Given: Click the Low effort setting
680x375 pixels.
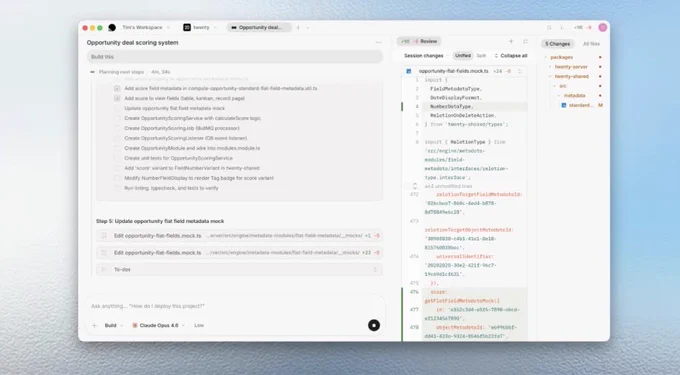Looking at the screenshot, I should tap(199, 325).
